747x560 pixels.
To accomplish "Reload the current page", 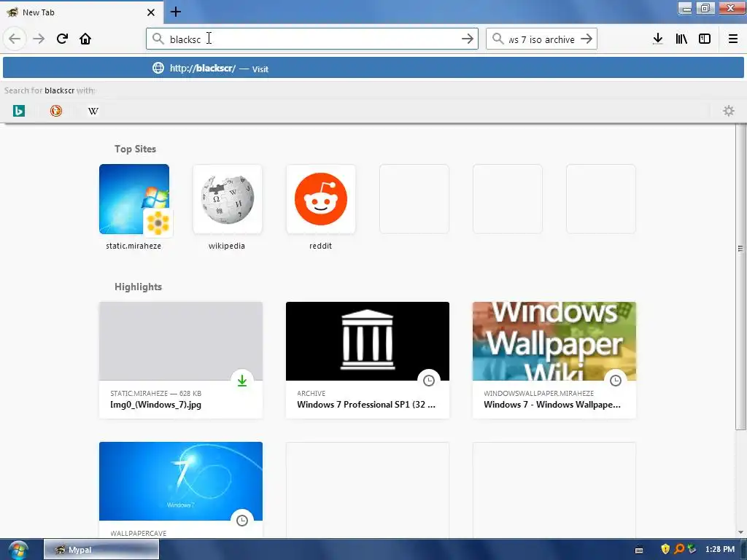I will (x=62, y=39).
